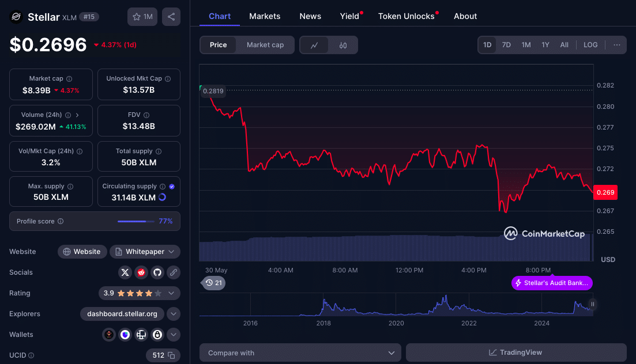636x364 pixels.
Task: Click the history events badge showing 21
Action: pyautogui.click(x=214, y=283)
